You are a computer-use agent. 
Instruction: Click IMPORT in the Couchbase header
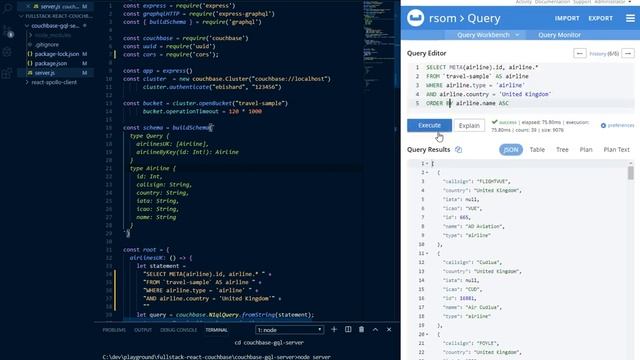[x=567, y=18]
